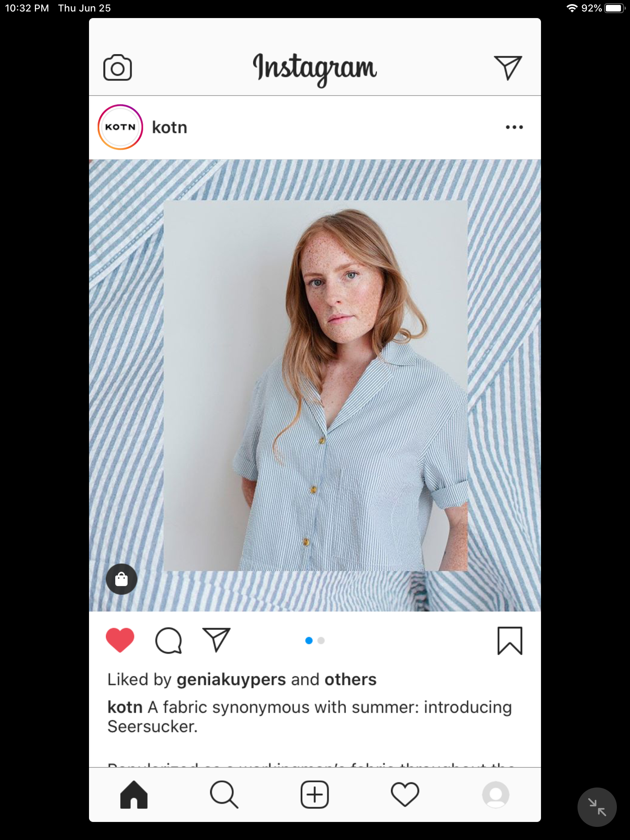Open geniakuypers profile from likes
This screenshot has width=630, height=840.
tap(231, 680)
